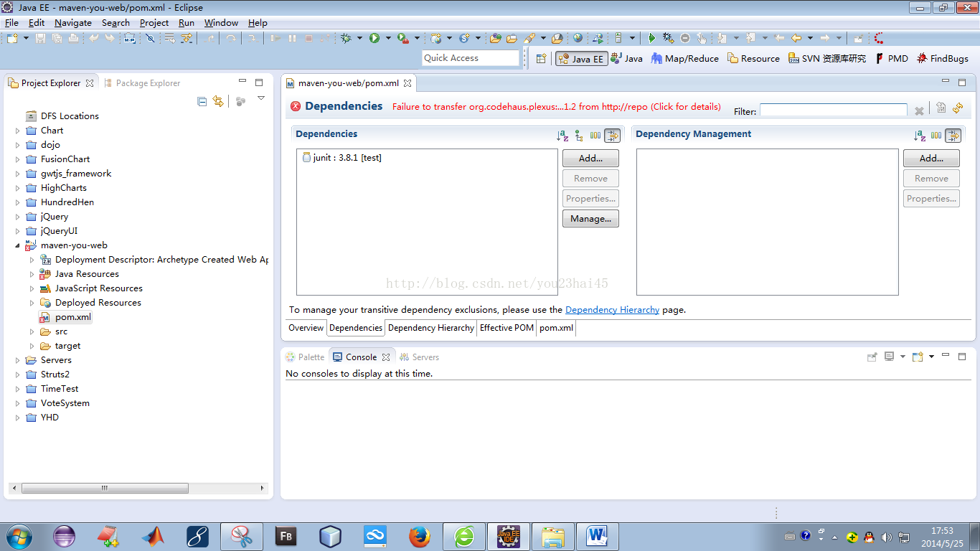The image size is (980, 551).
Task: Click the red error icon beside Dependencies heading
Action: point(296,106)
